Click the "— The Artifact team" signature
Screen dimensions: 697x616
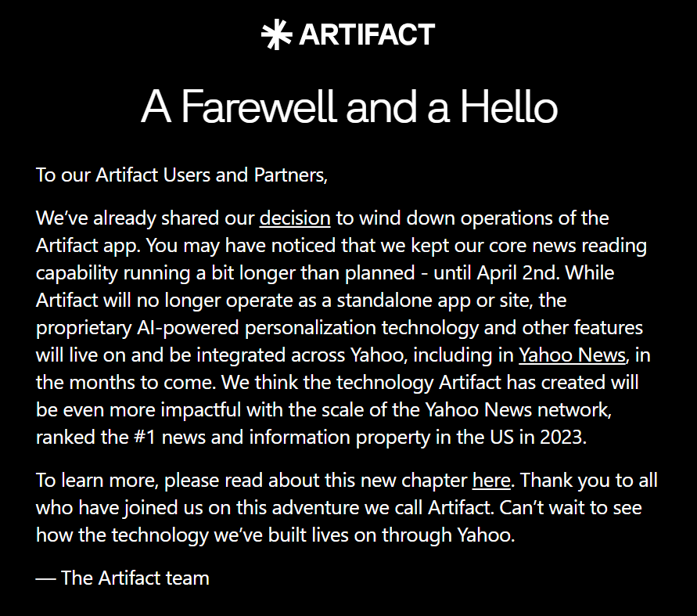[123, 578]
